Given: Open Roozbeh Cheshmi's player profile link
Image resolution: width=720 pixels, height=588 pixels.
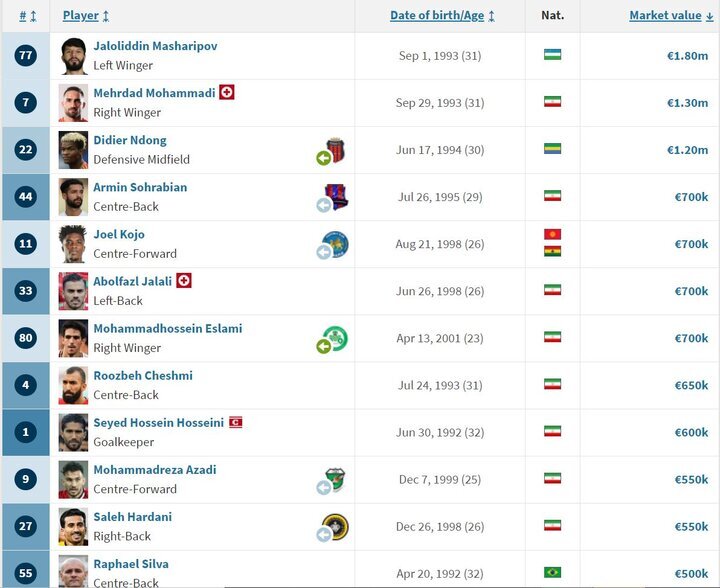Looking at the screenshot, I should click(143, 376).
